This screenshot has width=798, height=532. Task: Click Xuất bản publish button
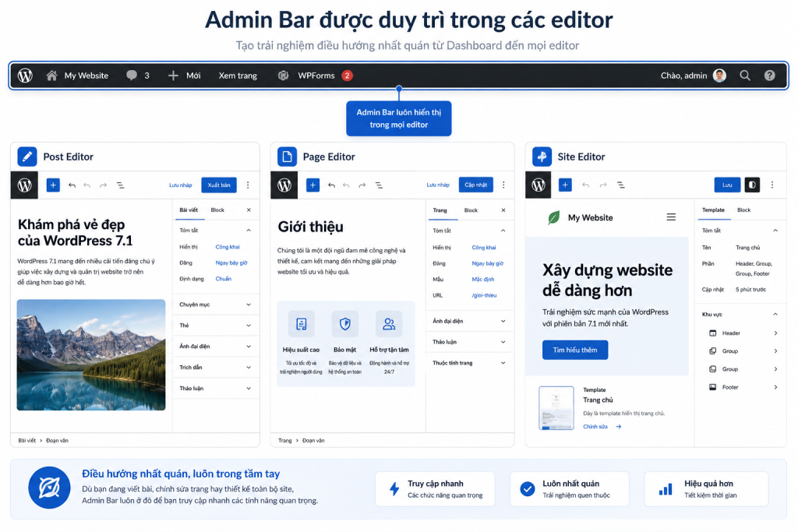219,185
